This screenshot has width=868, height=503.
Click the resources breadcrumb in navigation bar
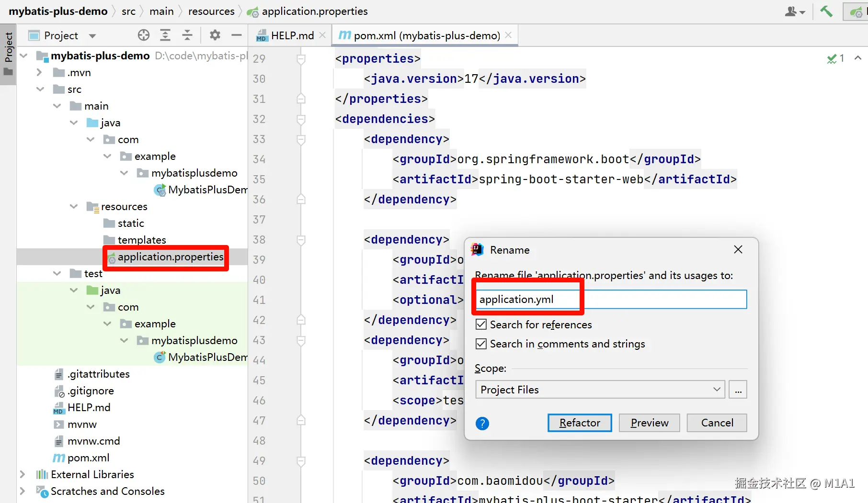(x=211, y=11)
